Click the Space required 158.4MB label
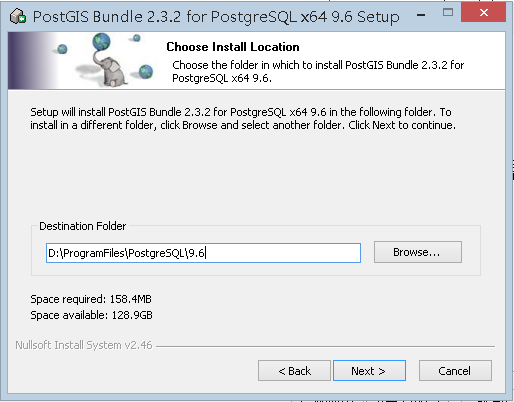 [91, 299]
